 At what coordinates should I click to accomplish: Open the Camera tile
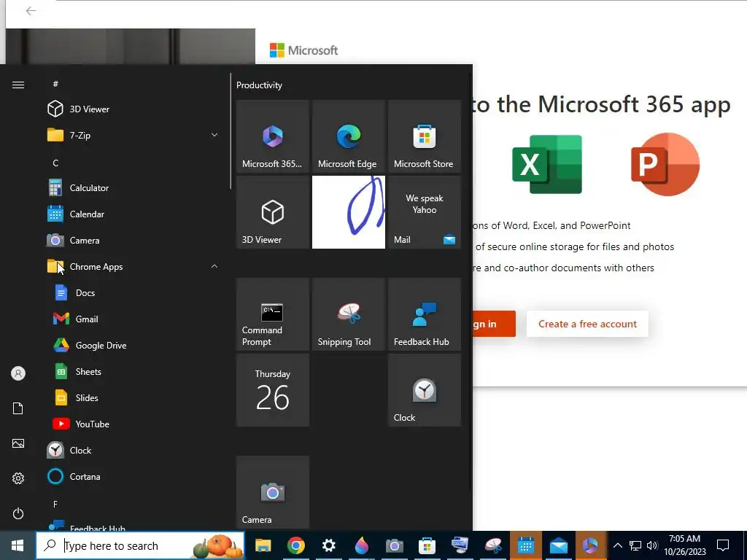click(x=273, y=492)
